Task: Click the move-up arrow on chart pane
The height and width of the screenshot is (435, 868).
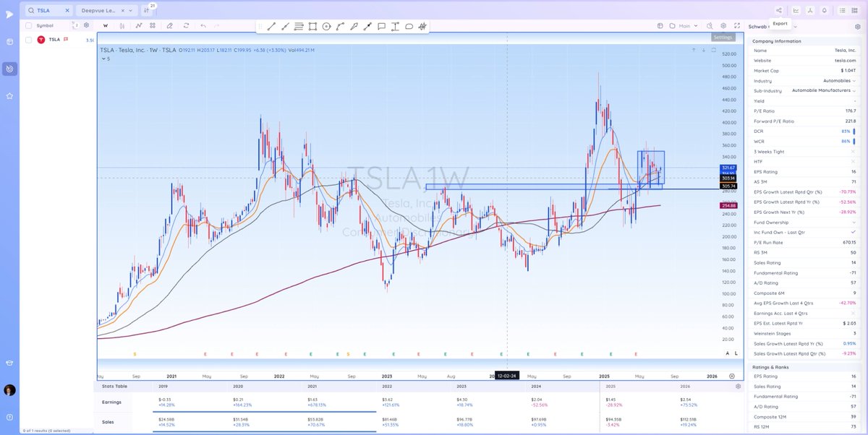Action: click(693, 50)
